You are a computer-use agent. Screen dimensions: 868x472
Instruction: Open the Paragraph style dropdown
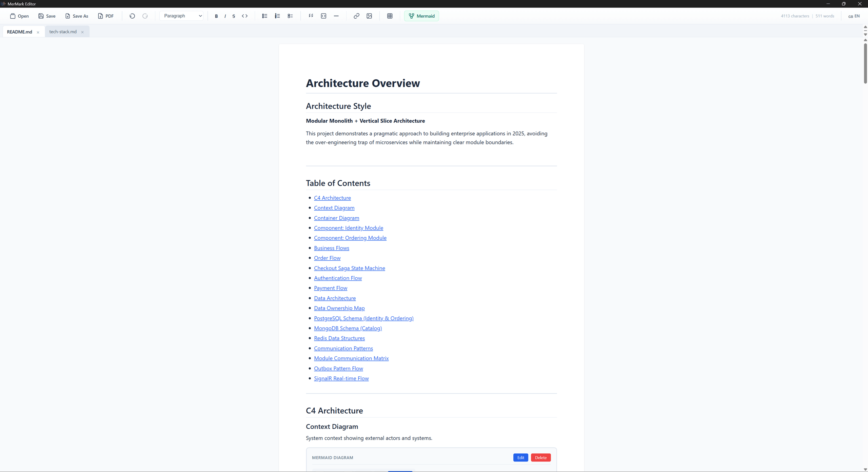coord(181,16)
